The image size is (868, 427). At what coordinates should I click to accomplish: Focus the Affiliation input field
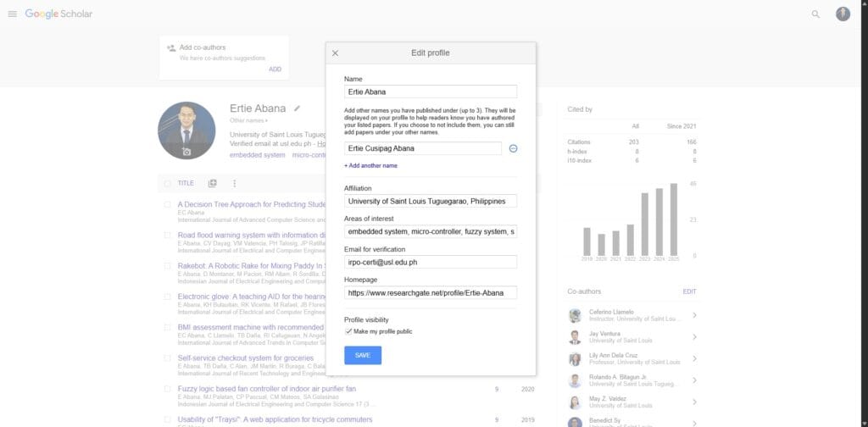click(430, 201)
